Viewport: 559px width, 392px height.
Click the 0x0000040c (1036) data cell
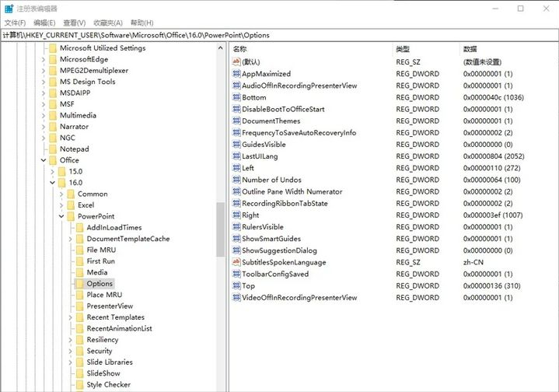tap(494, 97)
